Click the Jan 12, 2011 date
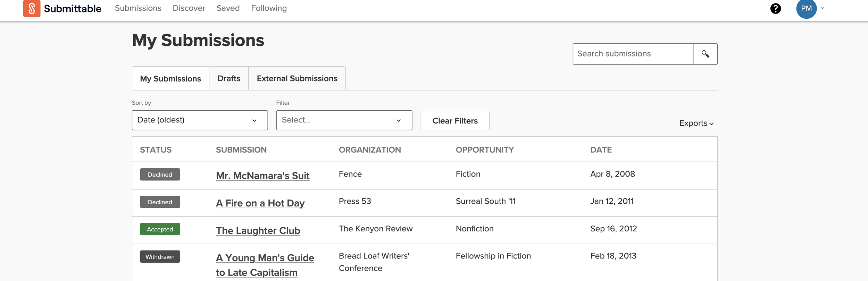The height and width of the screenshot is (281, 868). tap(612, 201)
